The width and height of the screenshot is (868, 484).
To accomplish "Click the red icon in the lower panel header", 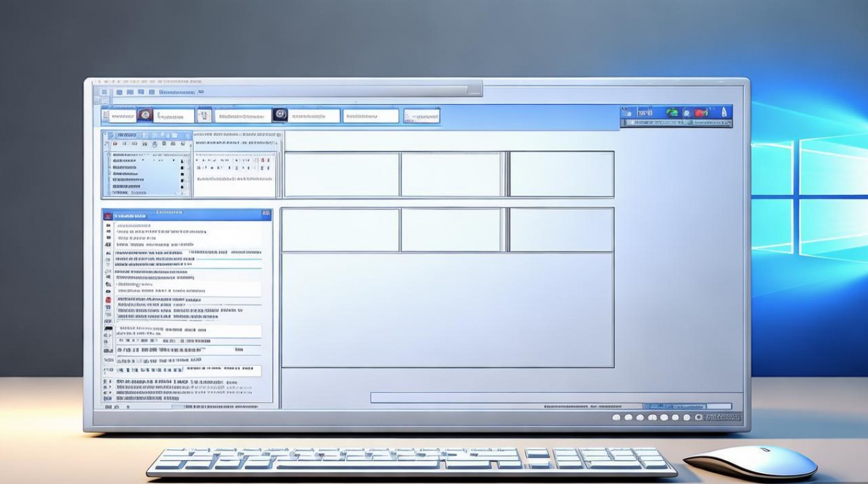I will click(x=108, y=216).
